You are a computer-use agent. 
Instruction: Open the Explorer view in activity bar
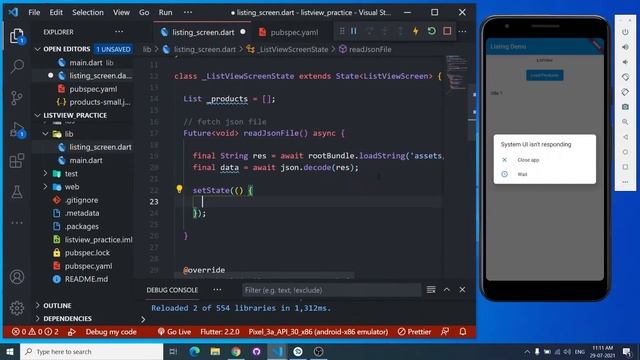17,36
